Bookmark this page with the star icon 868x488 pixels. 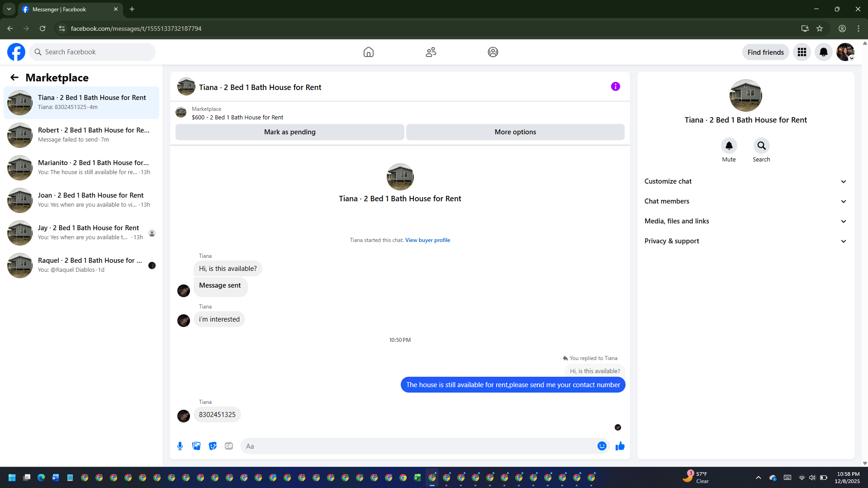click(820, 28)
